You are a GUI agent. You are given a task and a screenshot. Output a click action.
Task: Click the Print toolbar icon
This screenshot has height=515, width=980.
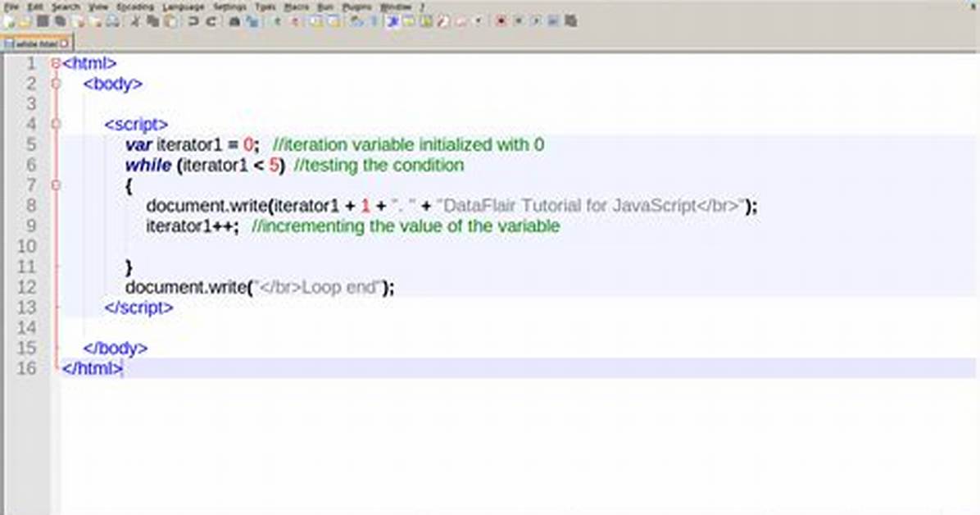(x=112, y=21)
